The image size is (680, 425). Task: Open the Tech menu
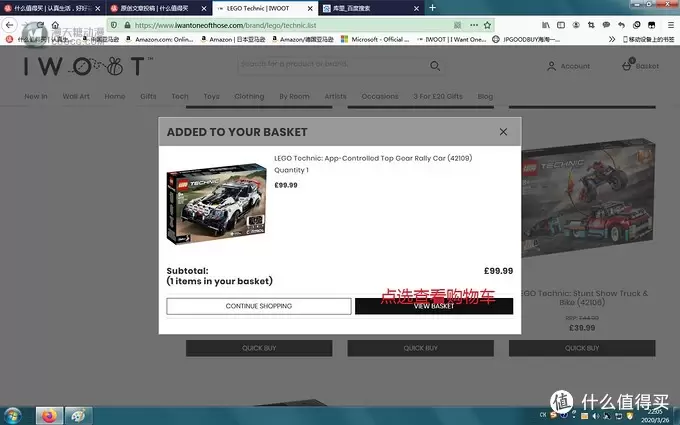(180, 96)
